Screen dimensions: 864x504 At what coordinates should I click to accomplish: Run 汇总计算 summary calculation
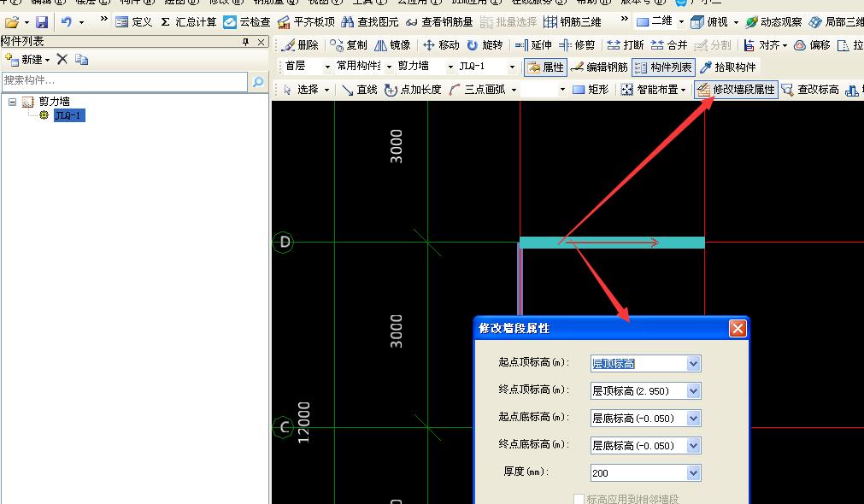tap(189, 22)
